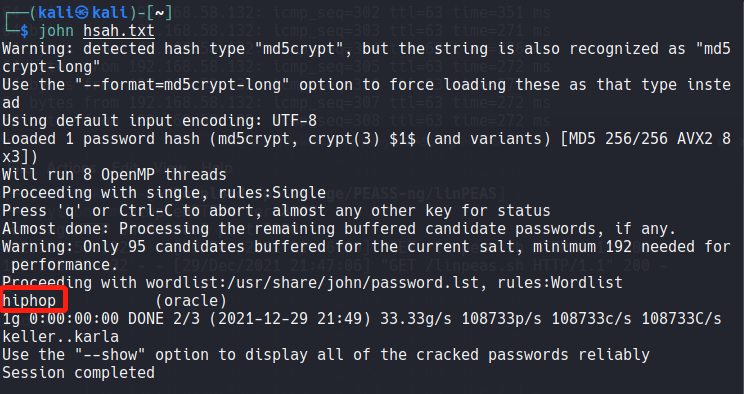The height and width of the screenshot is (394, 744).
Task: Click the rules:Wordlist text
Action: click(x=560, y=282)
